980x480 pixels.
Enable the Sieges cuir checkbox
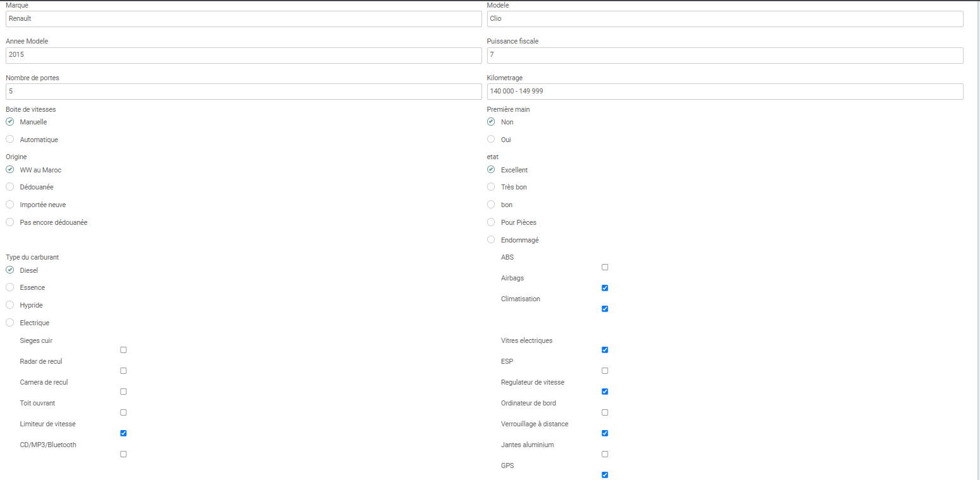click(x=123, y=349)
